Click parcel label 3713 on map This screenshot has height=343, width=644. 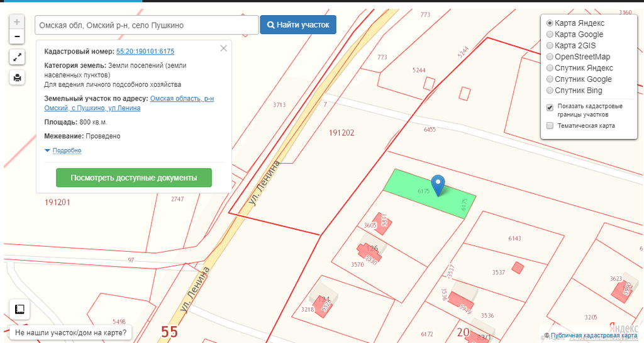tap(279, 104)
